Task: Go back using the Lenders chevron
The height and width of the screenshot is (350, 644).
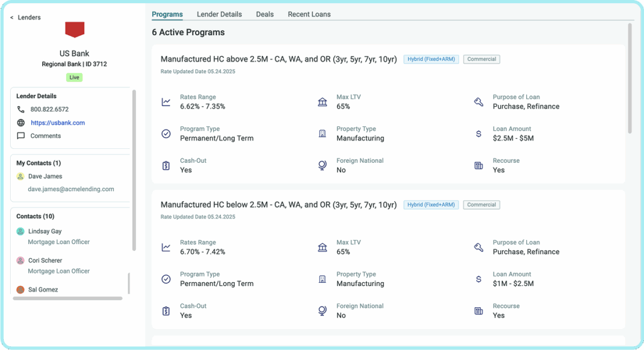Action: coord(11,17)
